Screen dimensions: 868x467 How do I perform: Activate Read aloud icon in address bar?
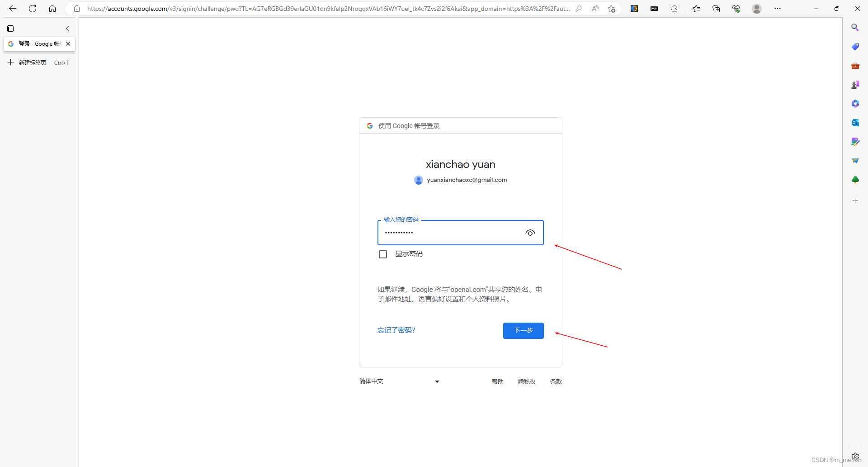tap(595, 9)
